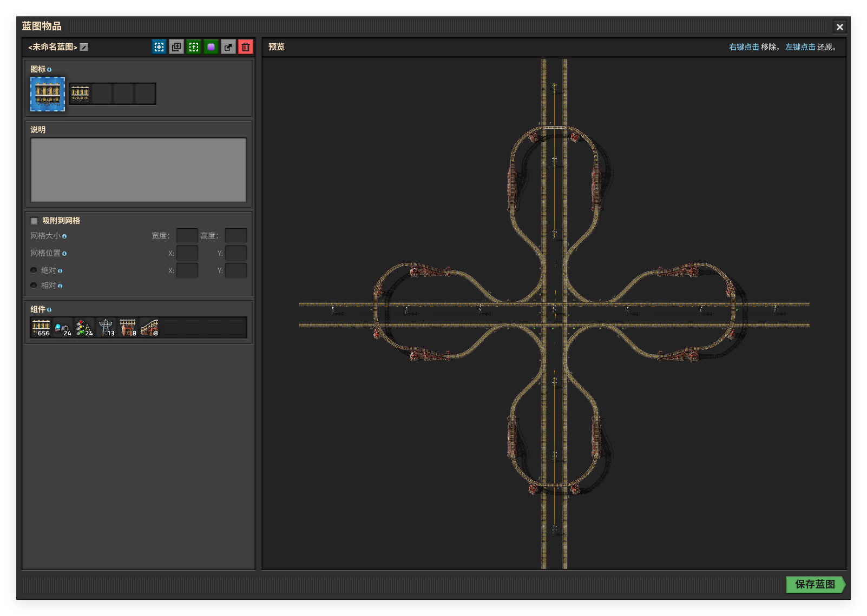Click the 高度 input field

236,236
